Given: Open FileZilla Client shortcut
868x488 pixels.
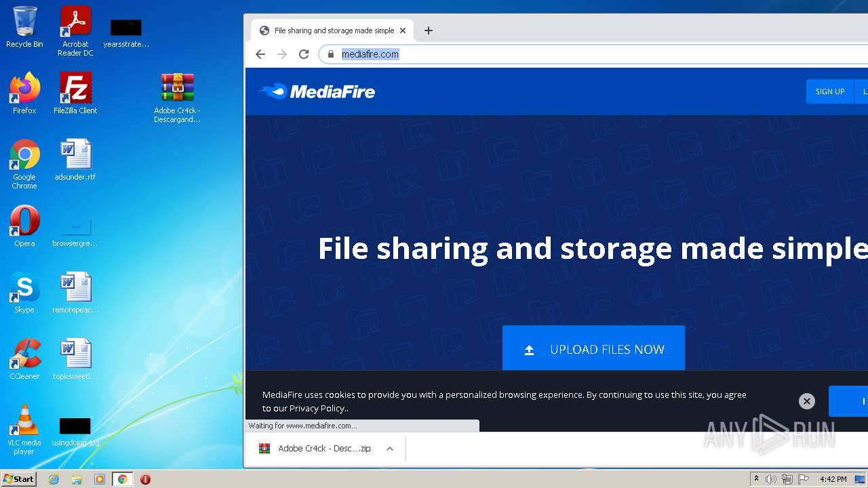Looking at the screenshot, I should click(x=75, y=94).
